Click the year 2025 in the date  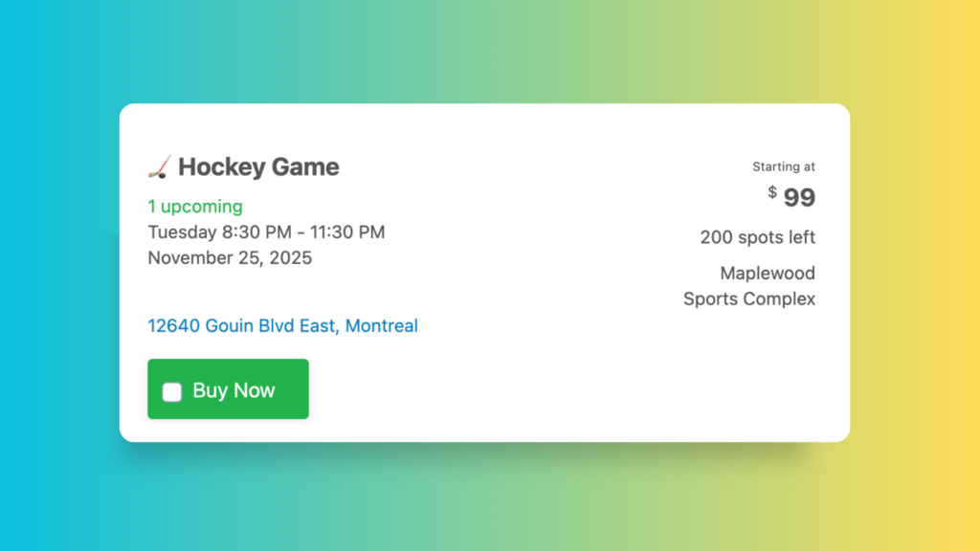coord(290,258)
